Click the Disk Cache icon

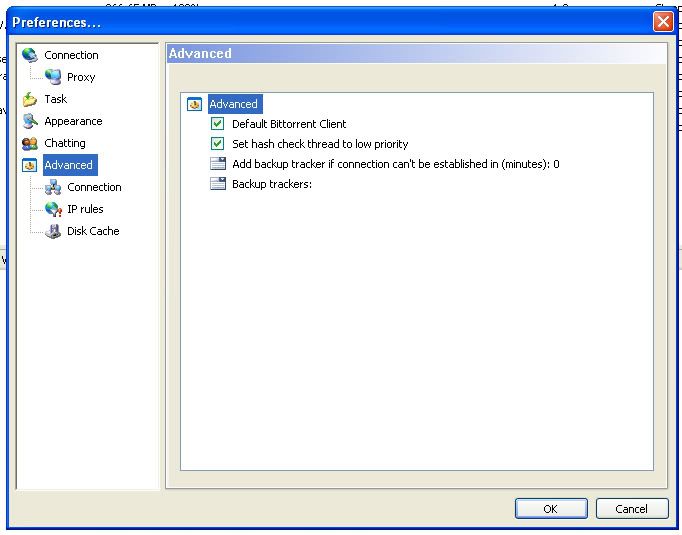click(x=53, y=231)
